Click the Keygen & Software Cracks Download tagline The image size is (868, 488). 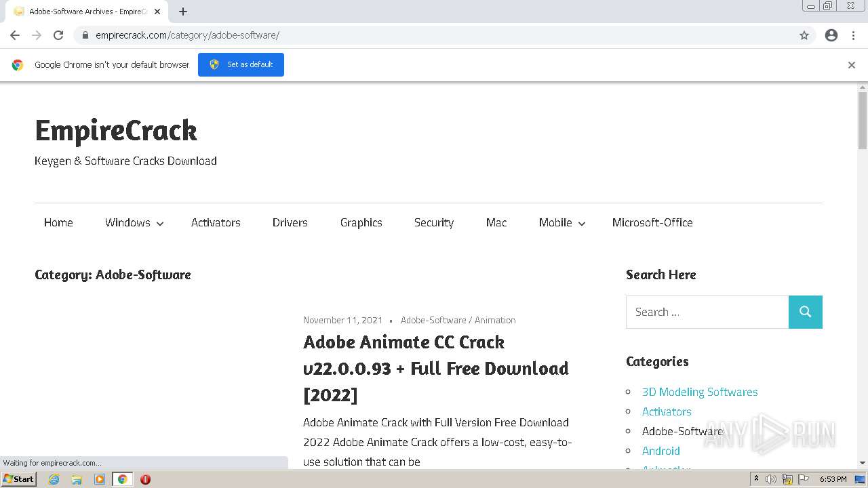point(125,161)
